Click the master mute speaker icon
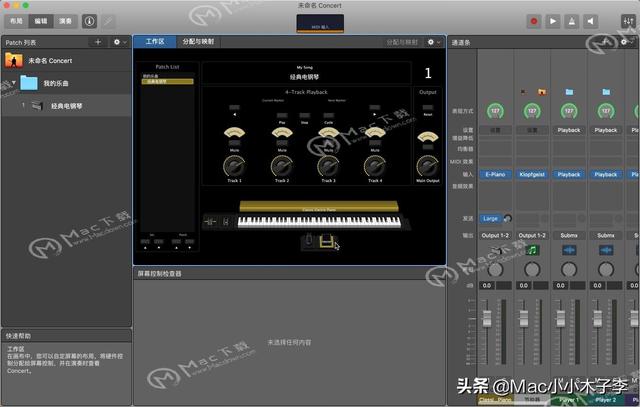640x407 pixels. [590, 21]
